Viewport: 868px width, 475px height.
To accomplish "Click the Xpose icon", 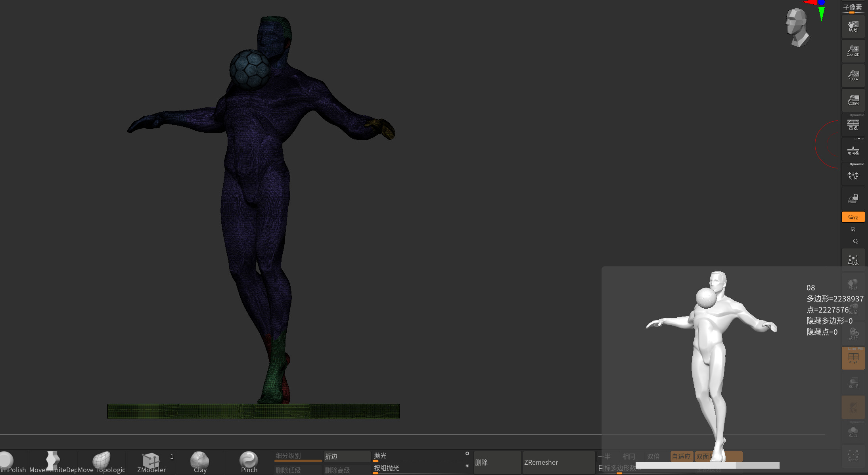I will (853, 456).
